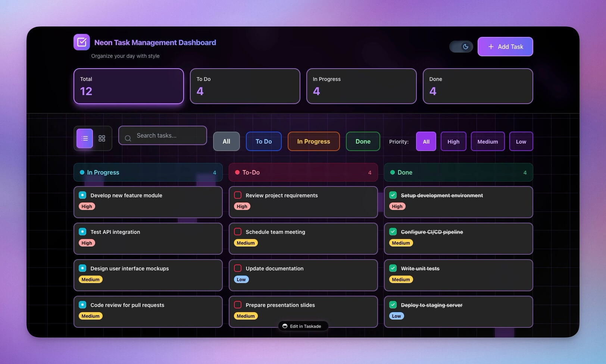Click the red status dot on To-Do header
Image resolution: width=606 pixels, height=364 pixels.
(237, 172)
